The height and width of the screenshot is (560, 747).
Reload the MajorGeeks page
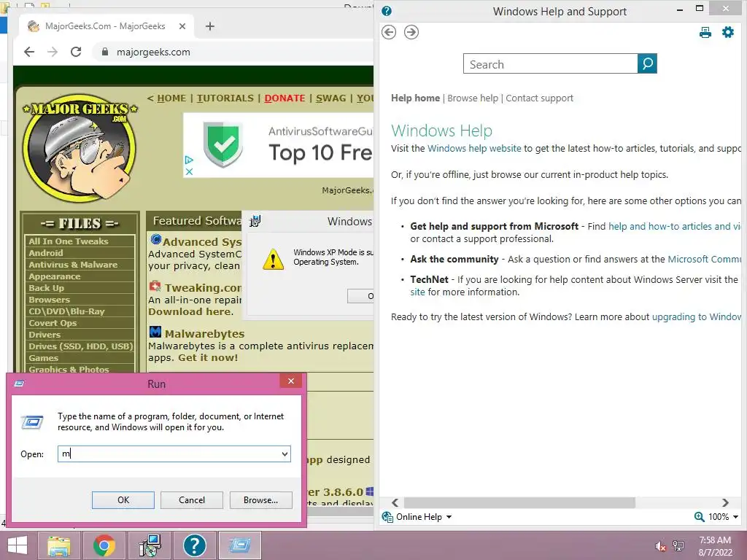click(x=76, y=52)
